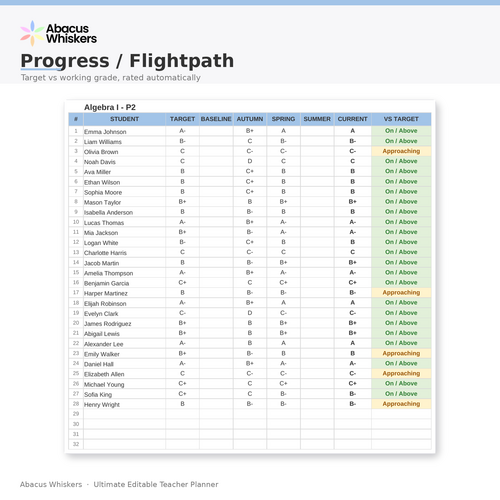Click student name Alexander Lee
This screenshot has height=500, width=500.
click(103, 344)
